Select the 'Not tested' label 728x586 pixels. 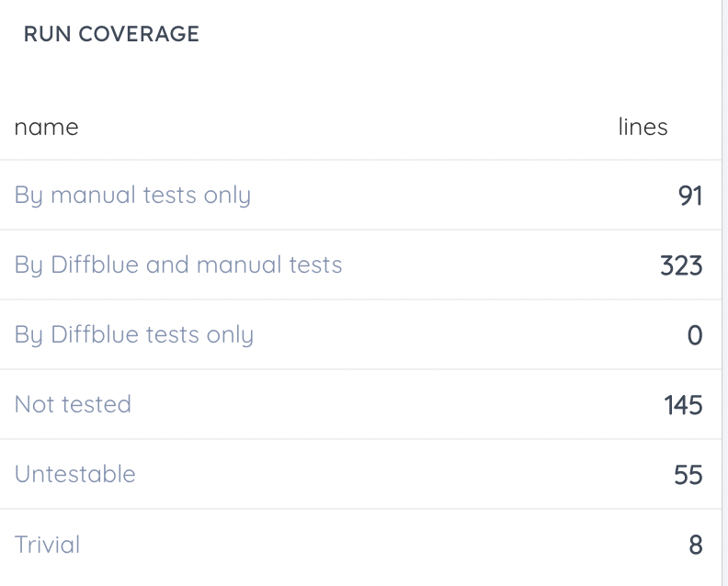point(73,405)
